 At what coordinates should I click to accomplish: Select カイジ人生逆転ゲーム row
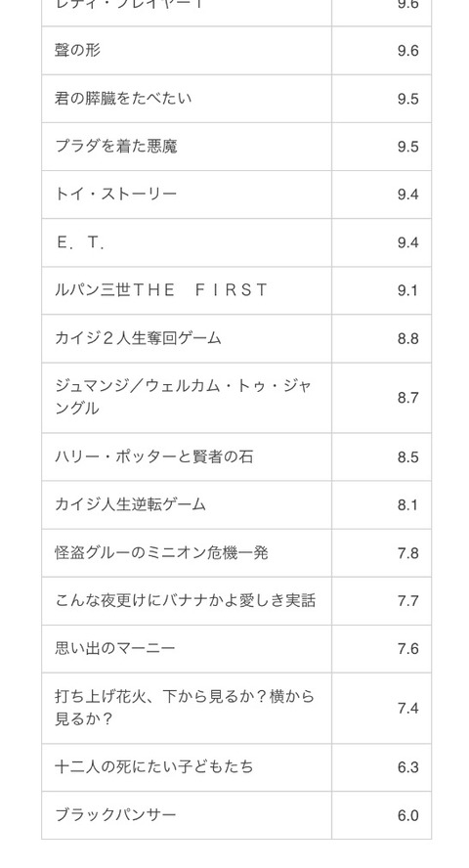pos(236,504)
